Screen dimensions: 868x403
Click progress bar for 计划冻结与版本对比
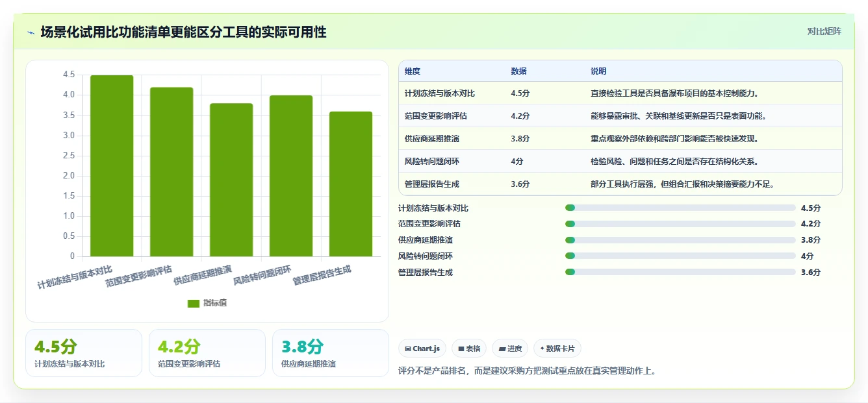(680, 208)
